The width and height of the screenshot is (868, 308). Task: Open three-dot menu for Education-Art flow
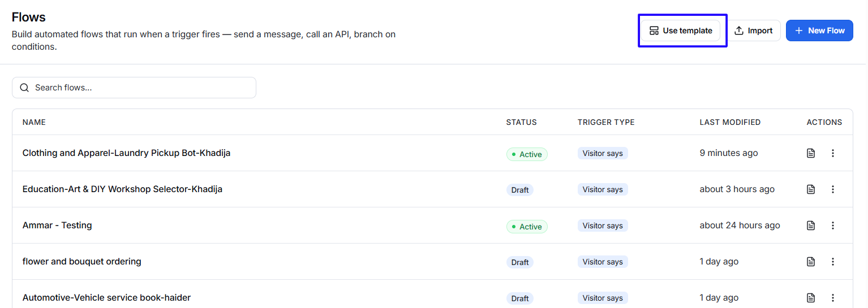point(832,189)
